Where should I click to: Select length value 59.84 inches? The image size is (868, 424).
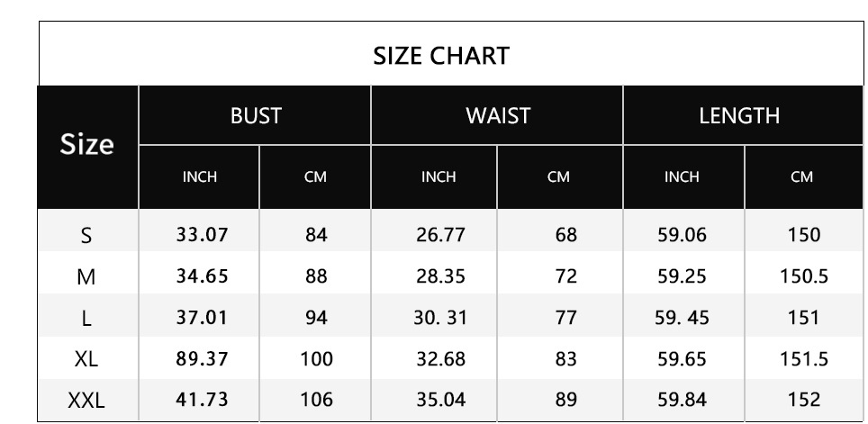coord(682,400)
